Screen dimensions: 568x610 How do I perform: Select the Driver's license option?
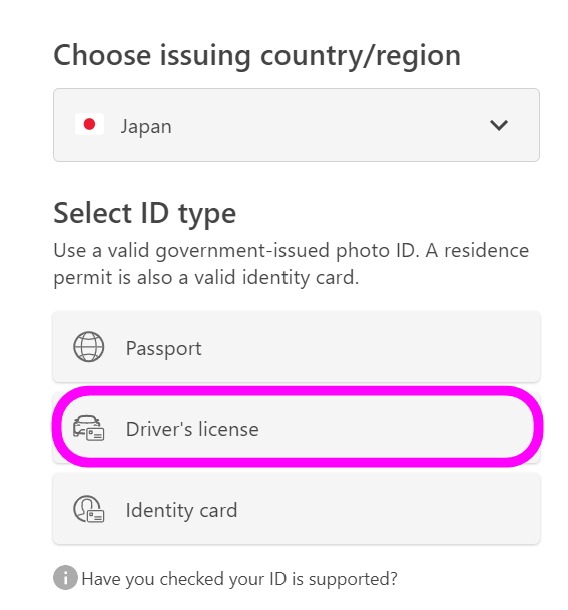[296, 428]
